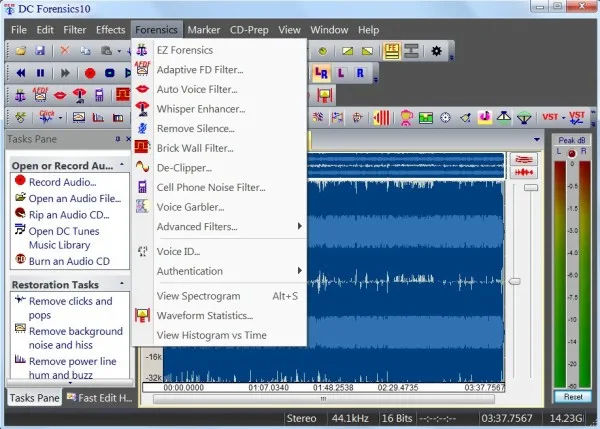Open dropdown arrow above waveform

[537, 140]
